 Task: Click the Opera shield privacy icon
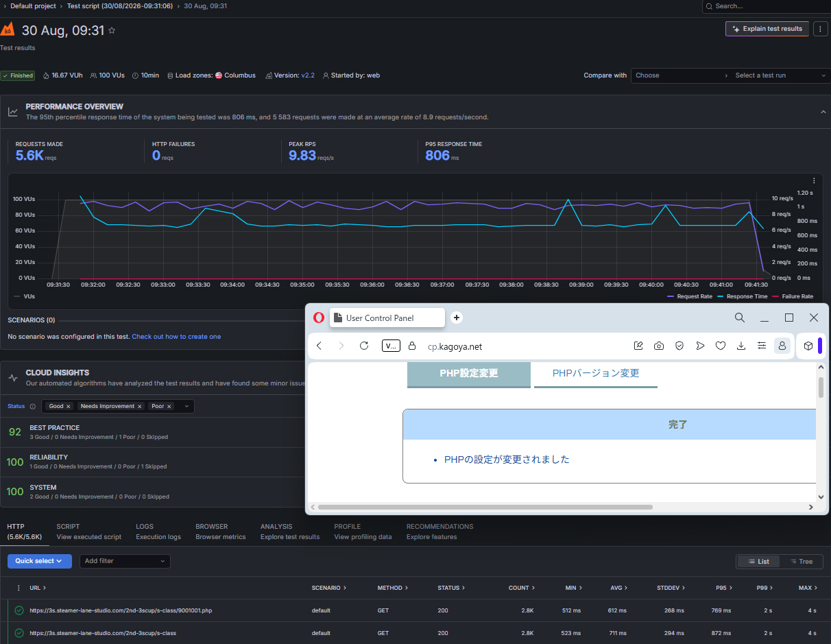pos(679,346)
